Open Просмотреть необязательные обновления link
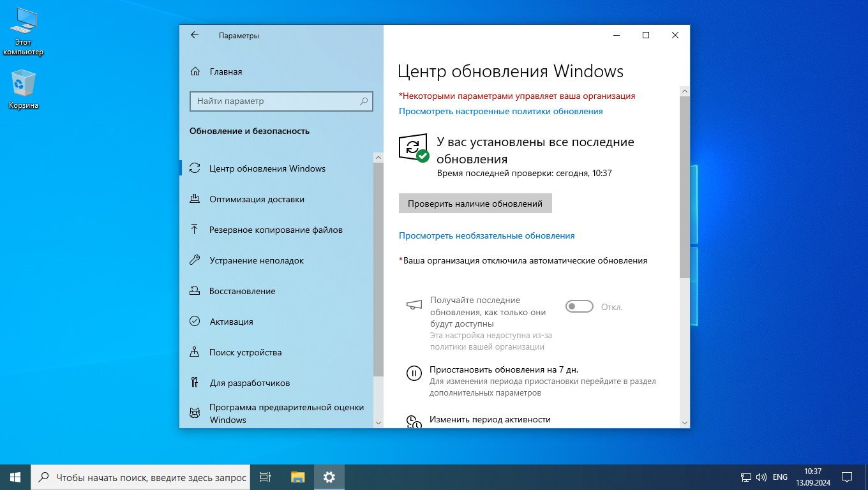Viewport: 868px width, 490px height. coord(486,235)
